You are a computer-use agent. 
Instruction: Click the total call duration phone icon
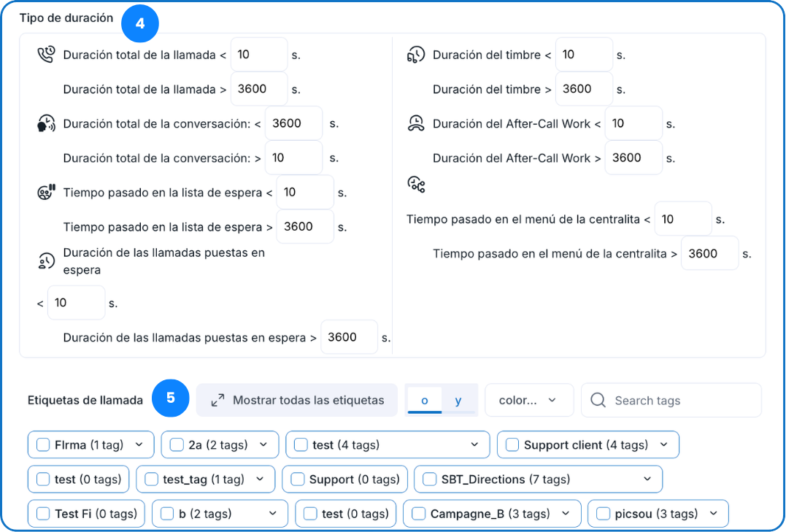(x=46, y=55)
